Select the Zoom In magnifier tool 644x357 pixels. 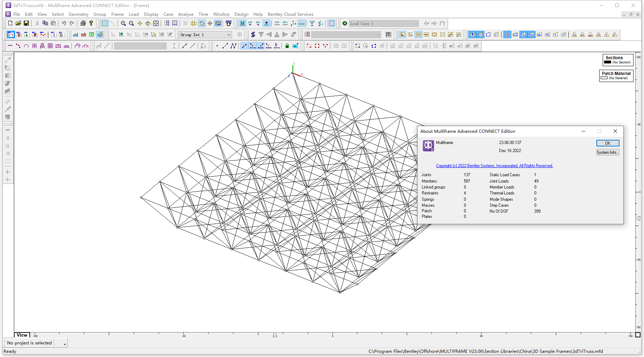(124, 23)
